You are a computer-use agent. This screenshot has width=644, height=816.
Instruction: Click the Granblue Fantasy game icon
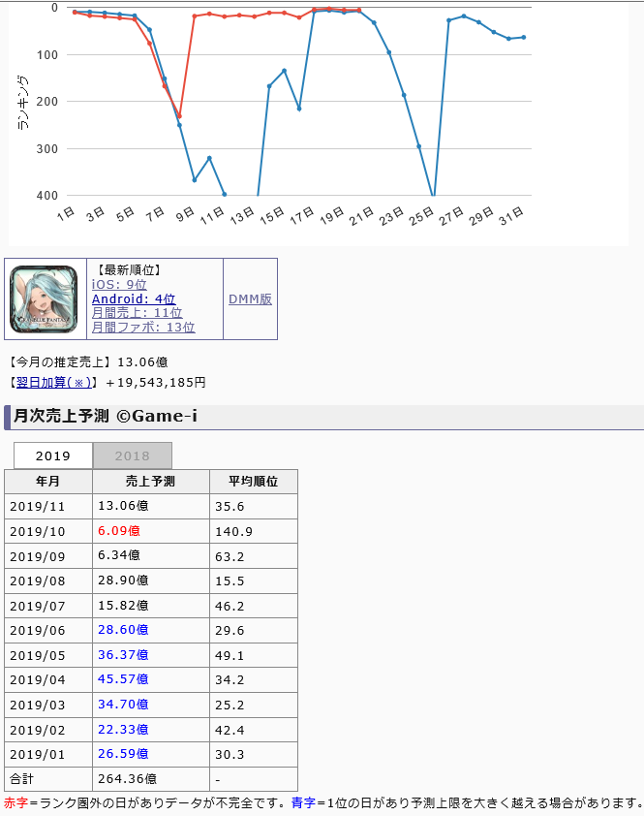45,298
